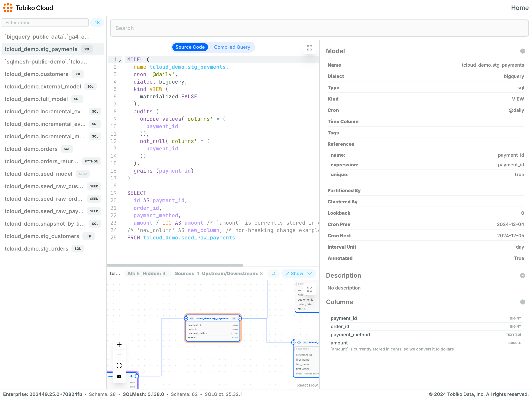Image resolution: width=532 pixels, height=399 pixels.
Task: Open tcloud_demo.seed_raw_cus... model
Action: coord(53,186)
